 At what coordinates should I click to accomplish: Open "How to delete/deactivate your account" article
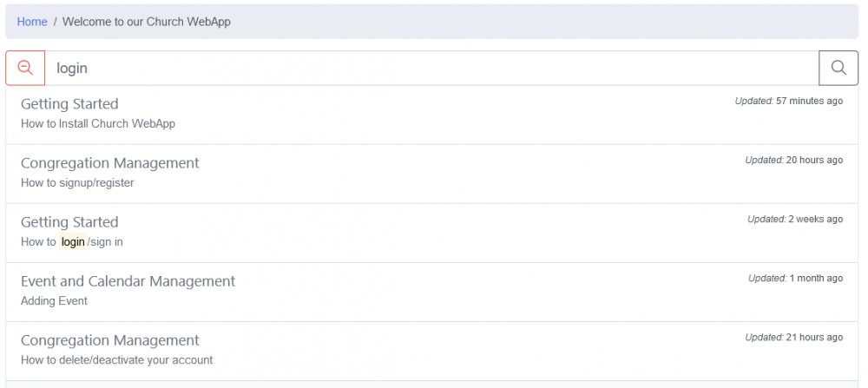[x=116, y=360]
